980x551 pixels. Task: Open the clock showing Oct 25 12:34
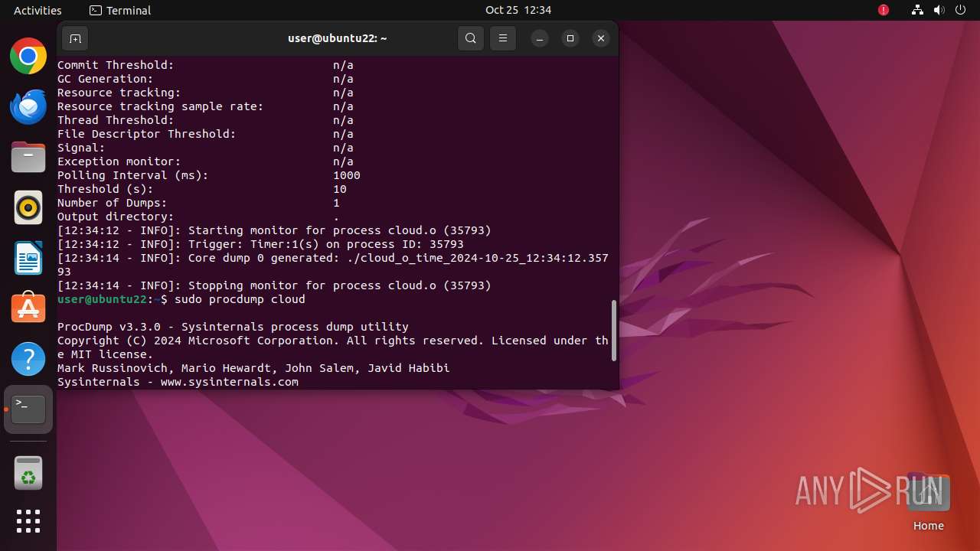(518, 10)
